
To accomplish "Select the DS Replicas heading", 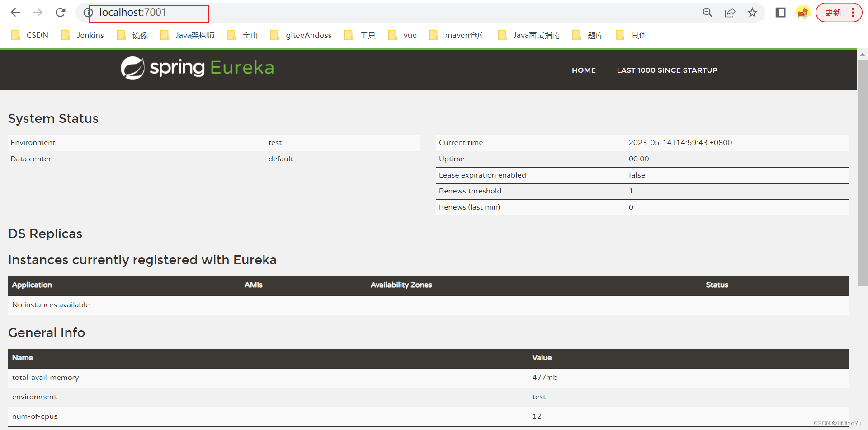I will click(x=45, y=234).
